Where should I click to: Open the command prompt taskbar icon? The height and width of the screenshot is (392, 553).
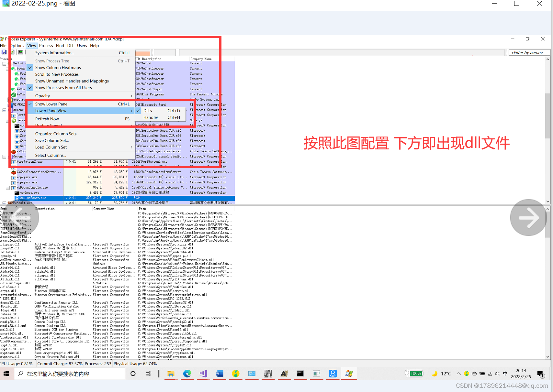(300, 374)
